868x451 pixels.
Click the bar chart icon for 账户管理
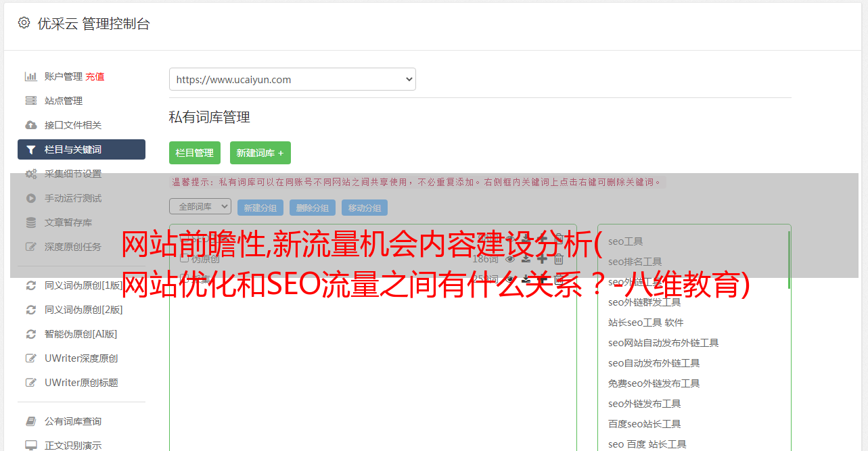[x=31, y=76]
